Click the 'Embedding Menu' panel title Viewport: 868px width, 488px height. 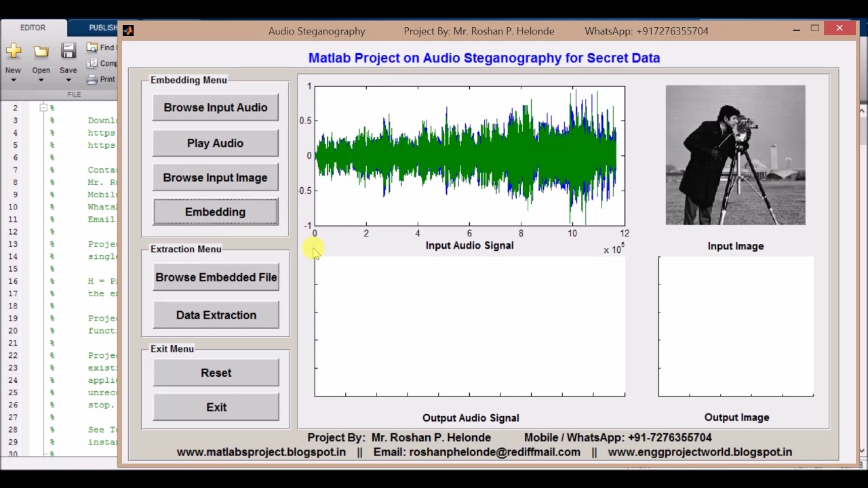(x=189, y=80)
